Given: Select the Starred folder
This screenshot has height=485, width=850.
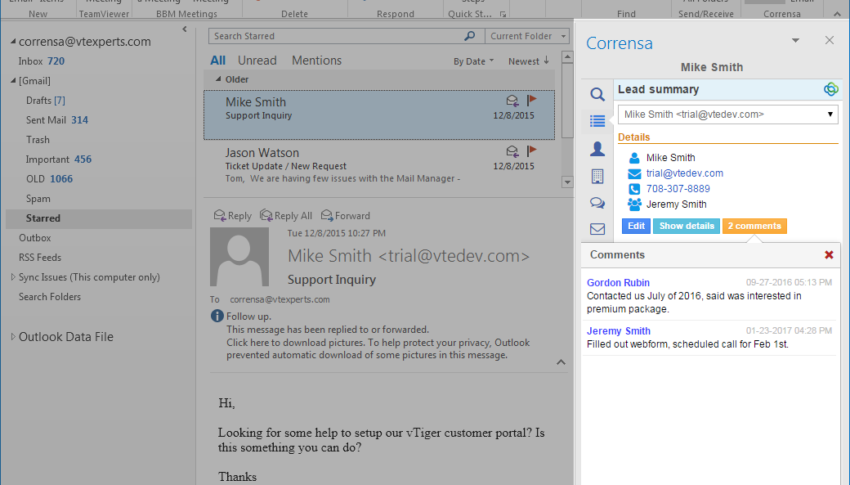Looking at the screenshot, I should tap(99, 218).
